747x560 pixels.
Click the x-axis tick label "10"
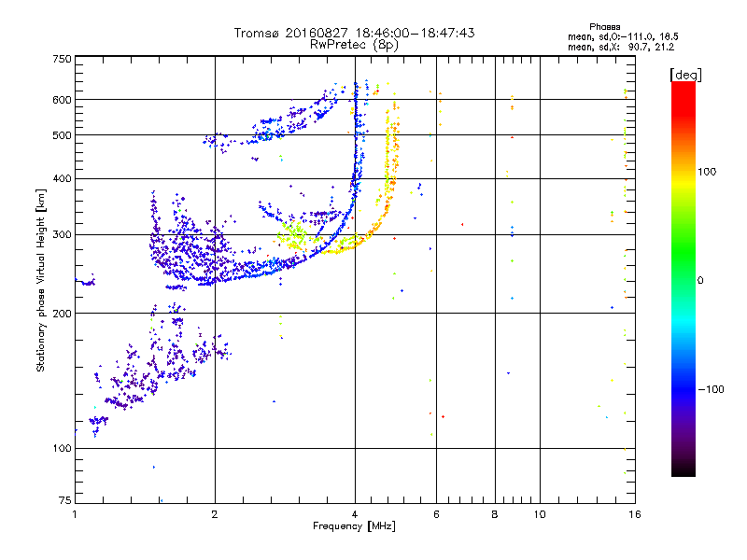540,514
